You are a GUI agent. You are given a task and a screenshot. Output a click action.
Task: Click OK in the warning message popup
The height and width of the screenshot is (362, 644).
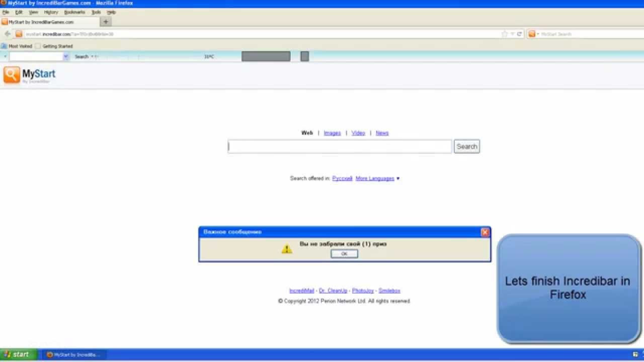pos(344,254)
